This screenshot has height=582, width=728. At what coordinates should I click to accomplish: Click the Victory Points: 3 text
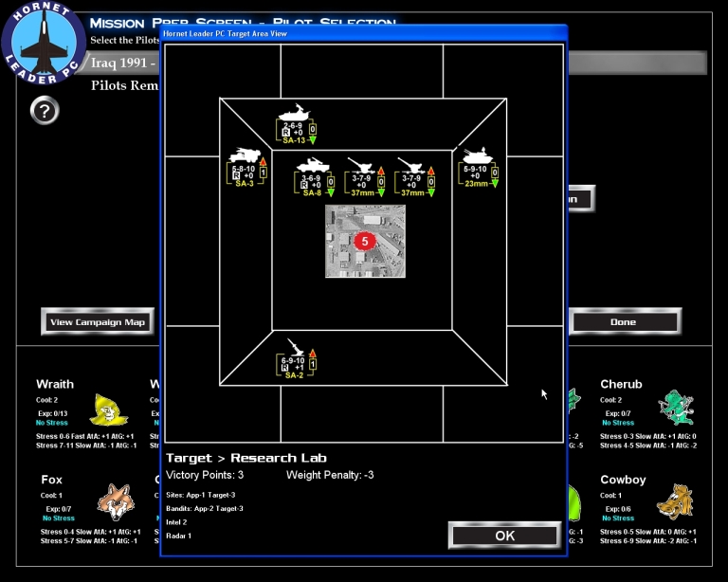pyautogui.click(x=205, y=475)
